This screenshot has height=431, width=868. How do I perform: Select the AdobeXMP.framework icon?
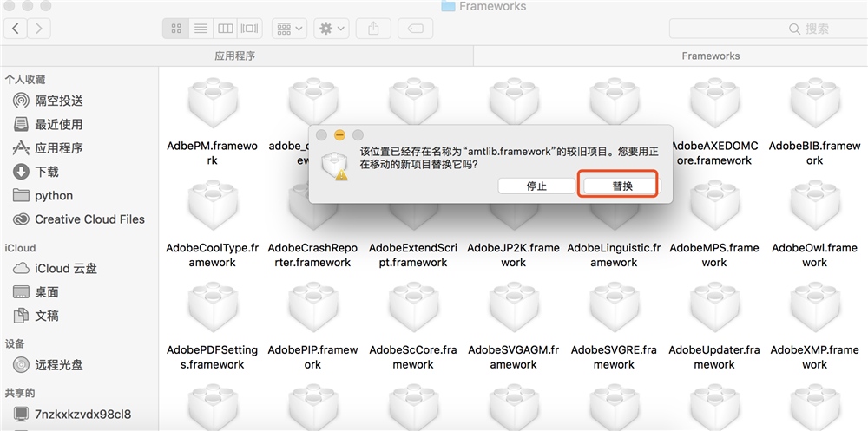click(x=814, y=308)
